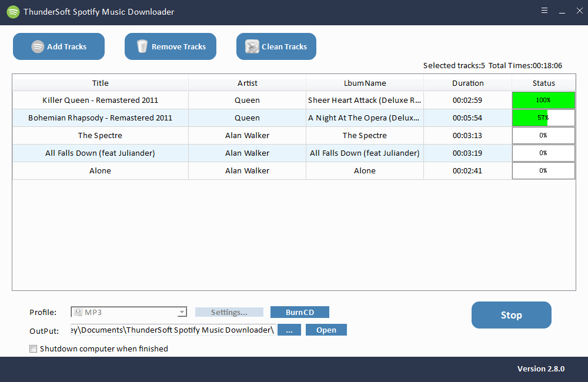This screenshot has width=588, height=382.
Task: Select the track row titled Alone
Action: click(101, 170)
